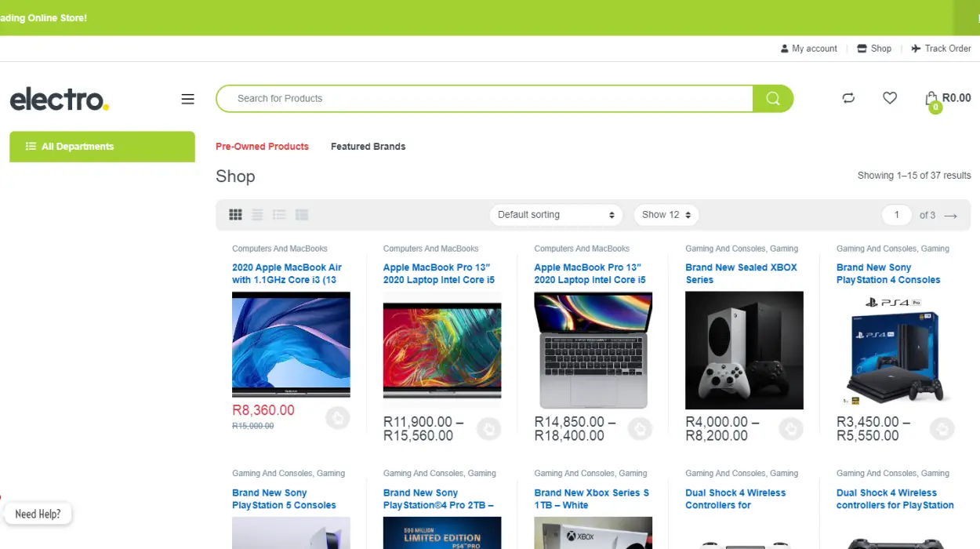Viewport: 980px width, 549px height.
Task: Open the open MacBook Pro keyboard image
Action: click(593, 351)
